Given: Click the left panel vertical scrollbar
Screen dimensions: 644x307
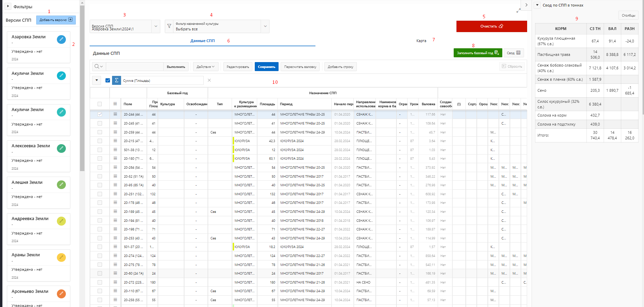Looking at the screenshot, I should click(x=82, y=86).
